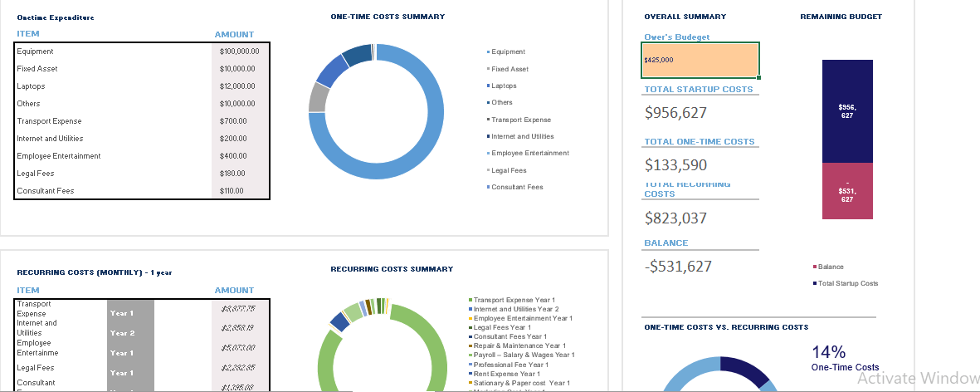Screen dimensions: 980x392
Task: Select the Balance legend entry
Action: pyautogui.click(x=830, y=267)
